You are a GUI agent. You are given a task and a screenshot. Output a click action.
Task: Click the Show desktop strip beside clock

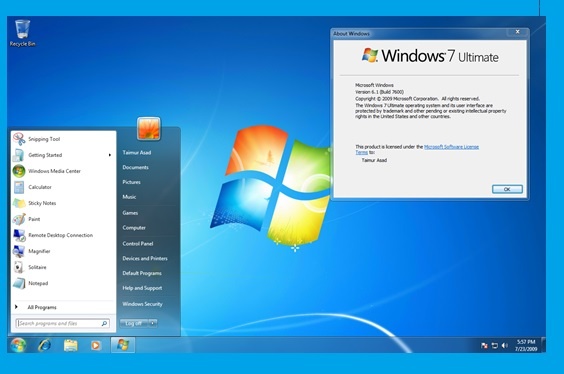(543, 345)
